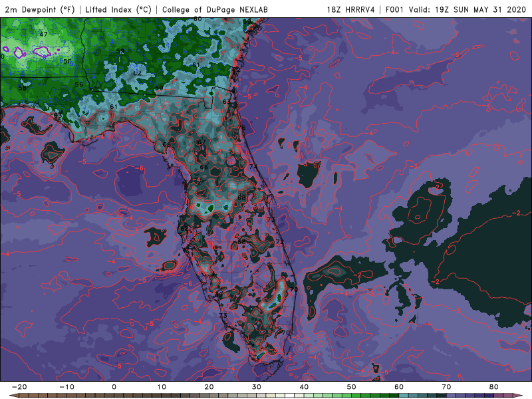Viewport: 532px width, 399px height.
Task: Click the '60' color scale label
Action: pyautogui.click(x=399, y=387)
